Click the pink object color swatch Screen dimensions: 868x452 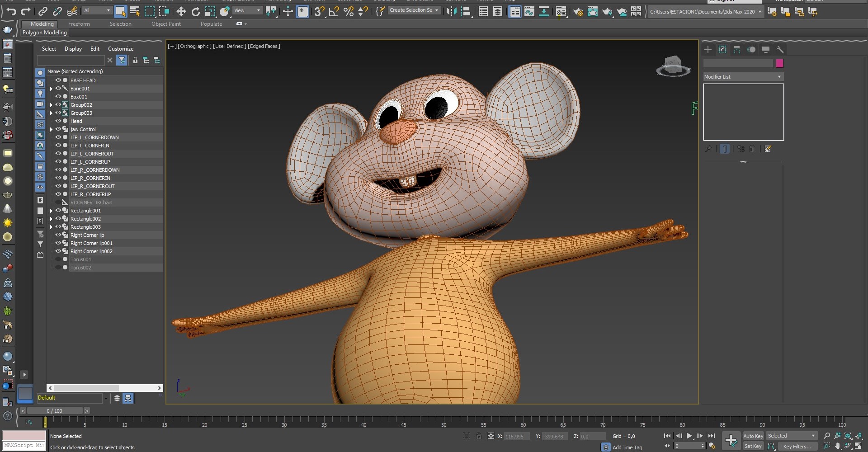(779, 64)
